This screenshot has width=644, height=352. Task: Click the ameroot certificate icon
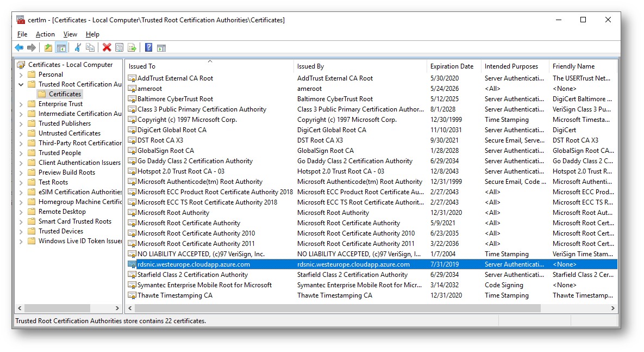[x=132, y=89]
